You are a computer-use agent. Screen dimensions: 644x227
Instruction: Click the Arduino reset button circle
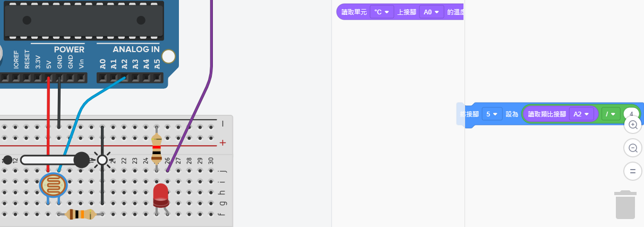click(168, 56)
